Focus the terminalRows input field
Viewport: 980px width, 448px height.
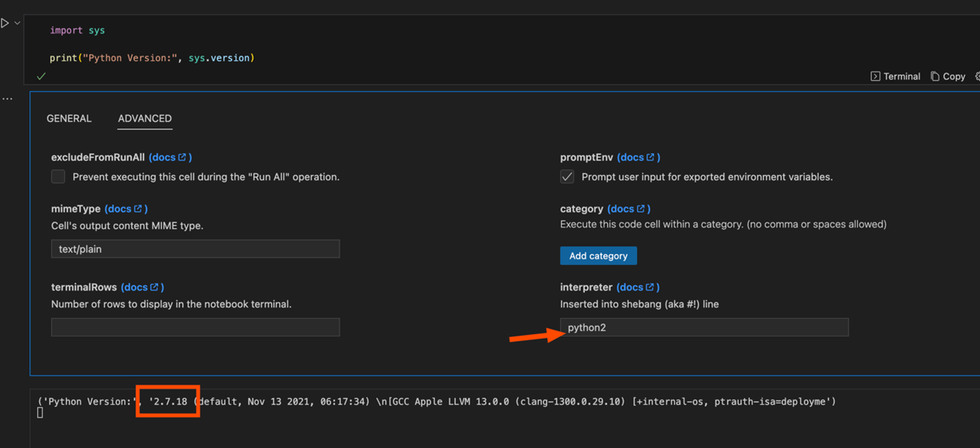pos(196,327)
